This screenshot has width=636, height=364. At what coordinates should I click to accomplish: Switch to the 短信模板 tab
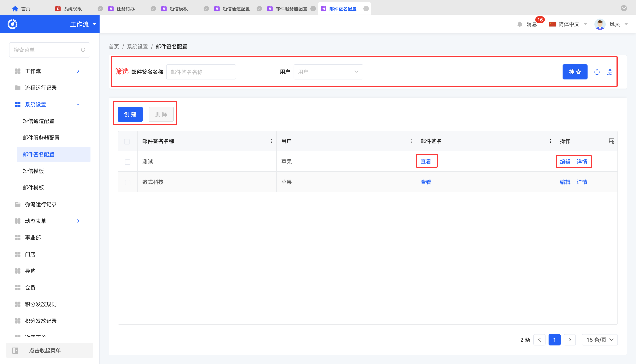(x=178, y=9)
